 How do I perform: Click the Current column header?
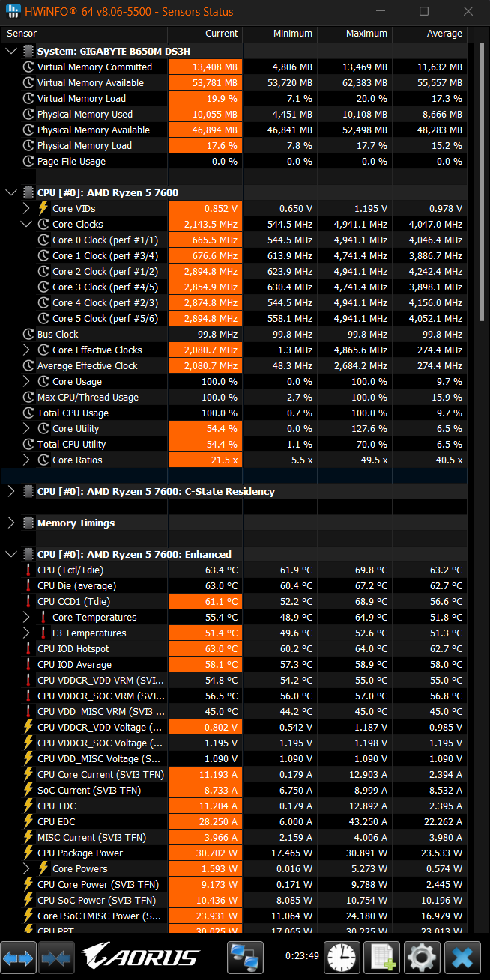[205, 34]
